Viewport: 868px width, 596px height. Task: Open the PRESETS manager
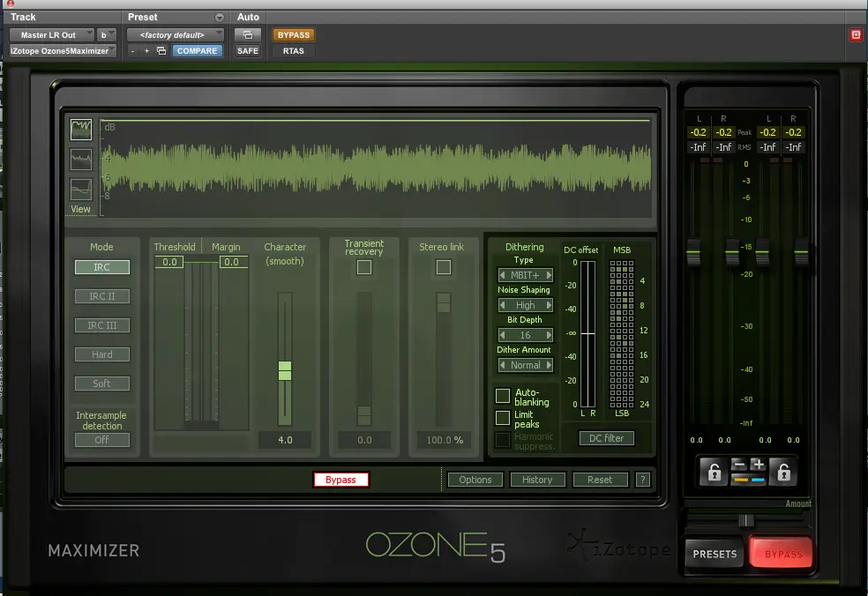click(715, 554)
